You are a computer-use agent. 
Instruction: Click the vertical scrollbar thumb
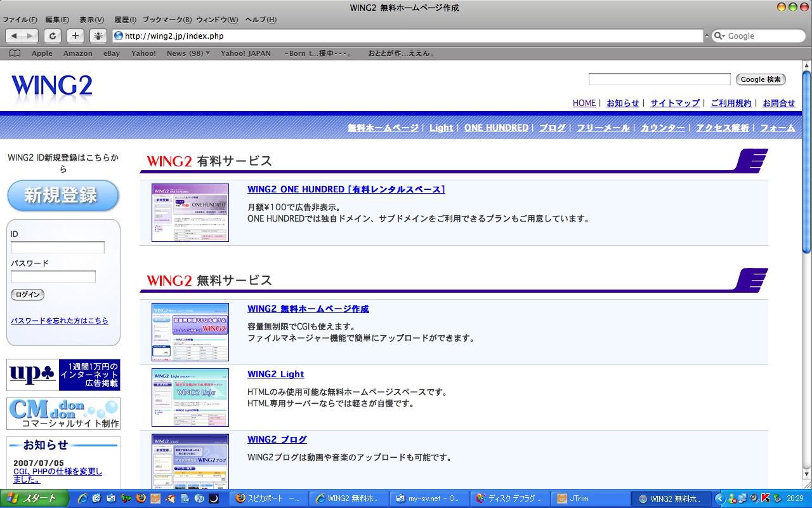[x=806, y=162]
